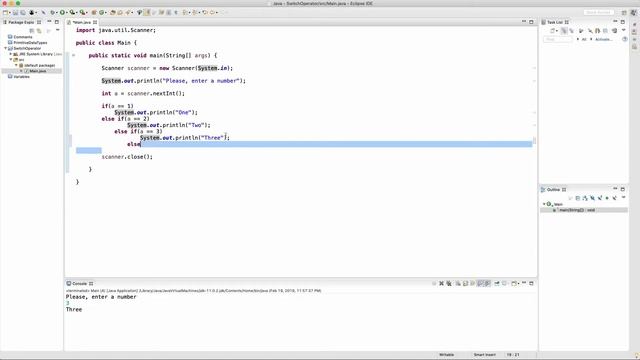Click Collapse All in Package Explorer
This screenshot has height=360, width=640.
pos(31,31)
